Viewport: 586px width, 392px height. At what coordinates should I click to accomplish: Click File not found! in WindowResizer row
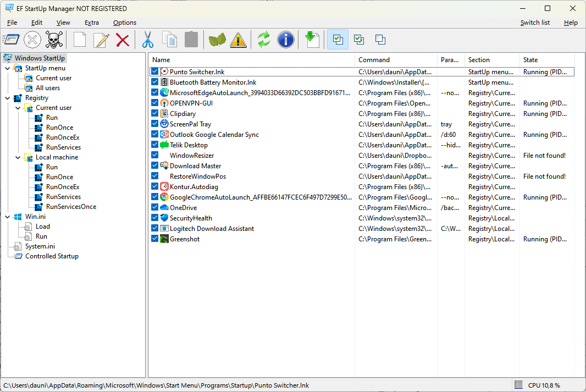coord(544,155)
